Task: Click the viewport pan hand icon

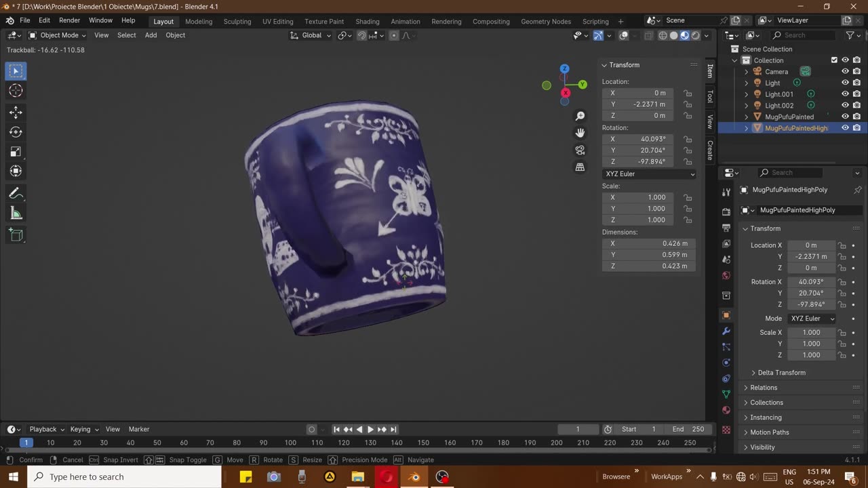Action: tap(580, 133)
